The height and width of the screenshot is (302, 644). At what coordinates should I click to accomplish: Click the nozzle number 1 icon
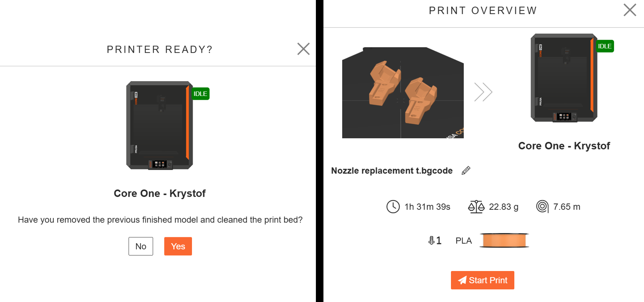[434, 240]
